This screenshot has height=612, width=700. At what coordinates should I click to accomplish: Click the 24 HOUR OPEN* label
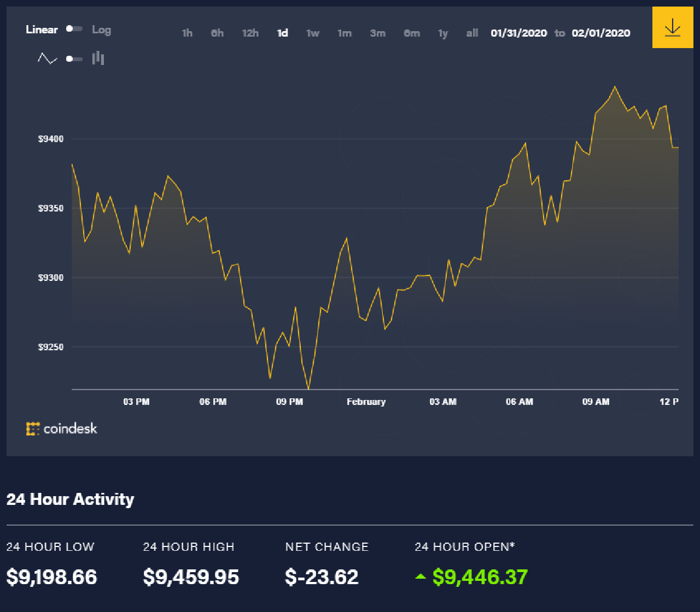click(465, 546)
